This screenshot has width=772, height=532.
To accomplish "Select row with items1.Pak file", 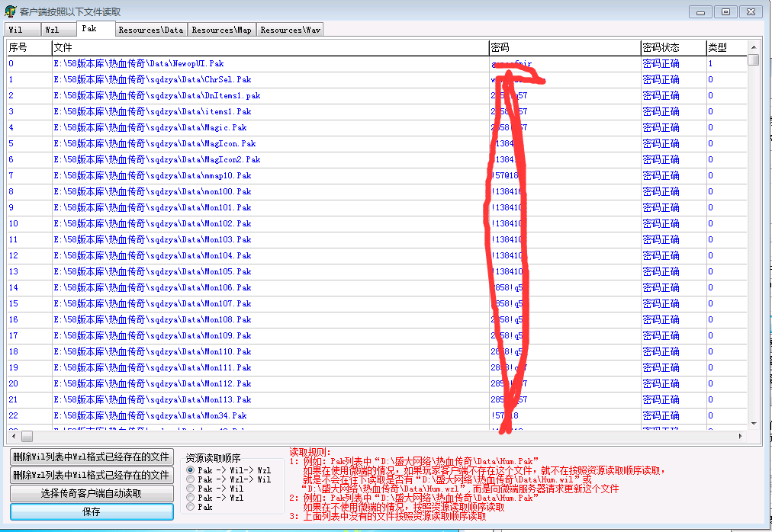I will [x=377, y=111].
